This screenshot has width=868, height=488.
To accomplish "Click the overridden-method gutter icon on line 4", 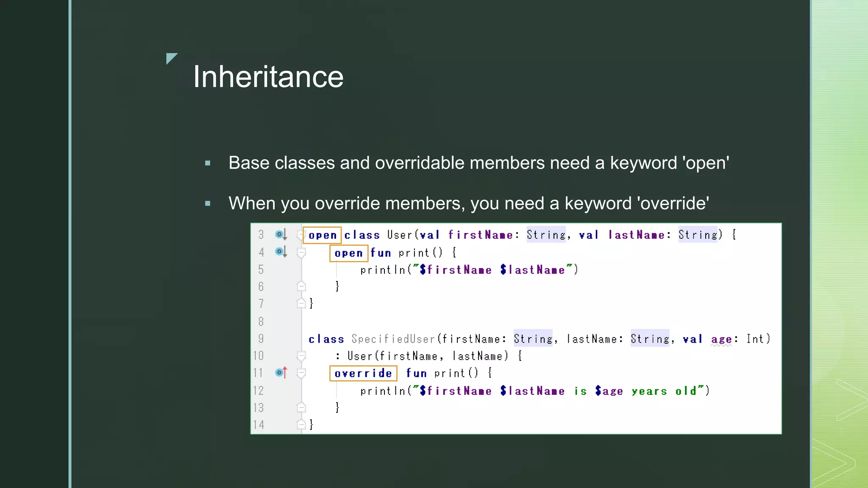I will (x=281, y=252).
